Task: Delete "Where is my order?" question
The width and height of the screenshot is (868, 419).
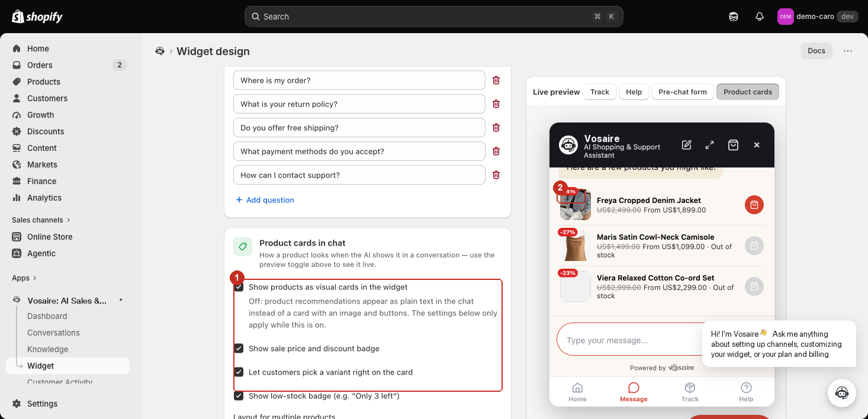Action: [496, 80]
